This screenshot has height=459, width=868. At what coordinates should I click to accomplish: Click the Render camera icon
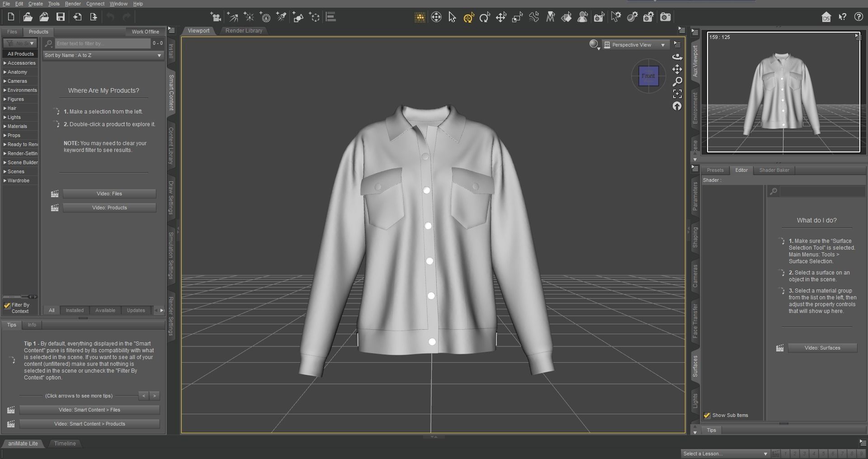[x=665, y=17]
